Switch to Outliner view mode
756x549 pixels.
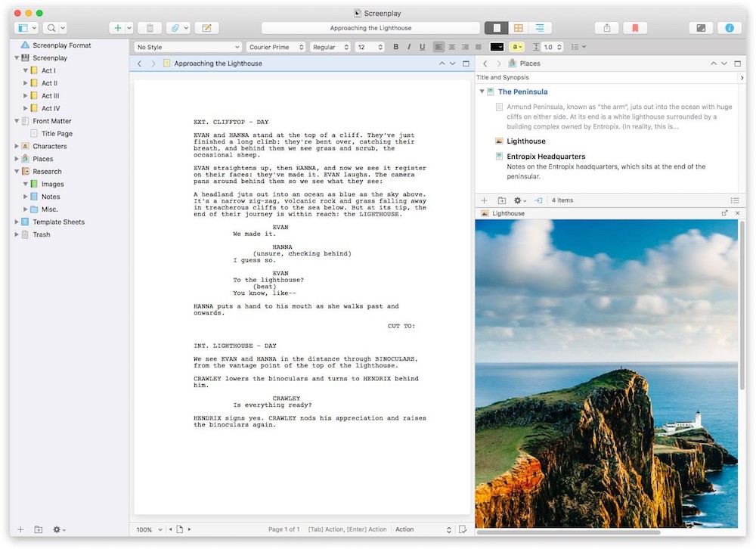coord(540,28)
